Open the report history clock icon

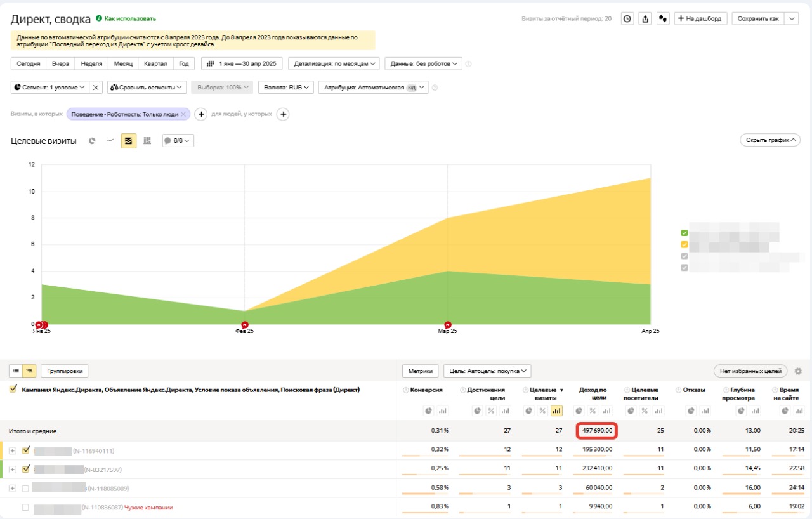click(x=627, y=19)
